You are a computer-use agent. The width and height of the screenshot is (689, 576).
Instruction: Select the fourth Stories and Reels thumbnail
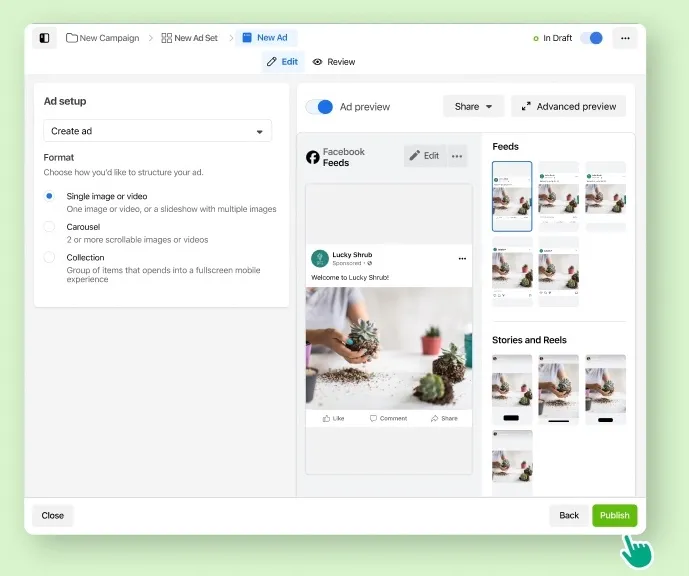(512, 463)
